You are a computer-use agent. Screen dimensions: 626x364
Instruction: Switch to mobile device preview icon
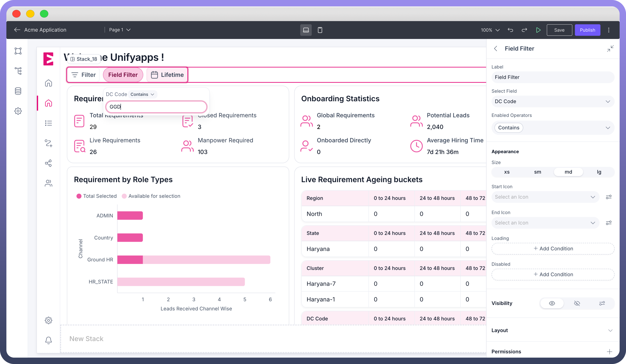320,30
